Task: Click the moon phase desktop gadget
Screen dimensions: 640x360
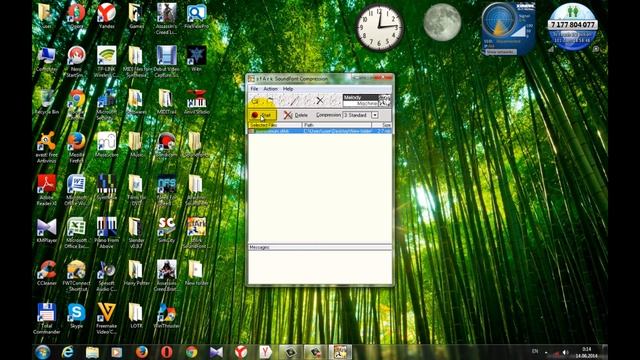Action: (442, 23)
